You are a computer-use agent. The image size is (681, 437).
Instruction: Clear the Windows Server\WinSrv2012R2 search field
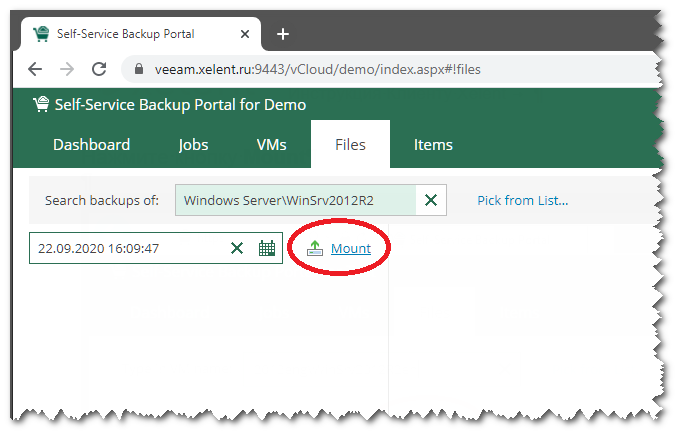point(430,200)
